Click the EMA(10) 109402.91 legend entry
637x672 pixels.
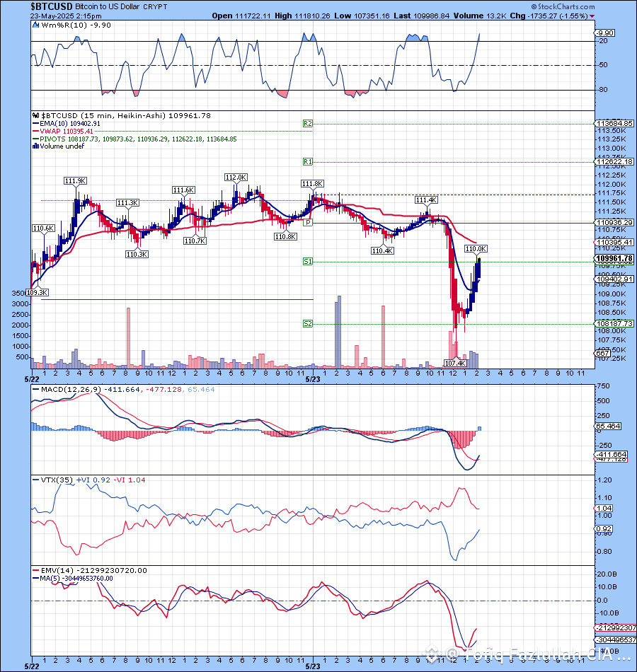67,123
